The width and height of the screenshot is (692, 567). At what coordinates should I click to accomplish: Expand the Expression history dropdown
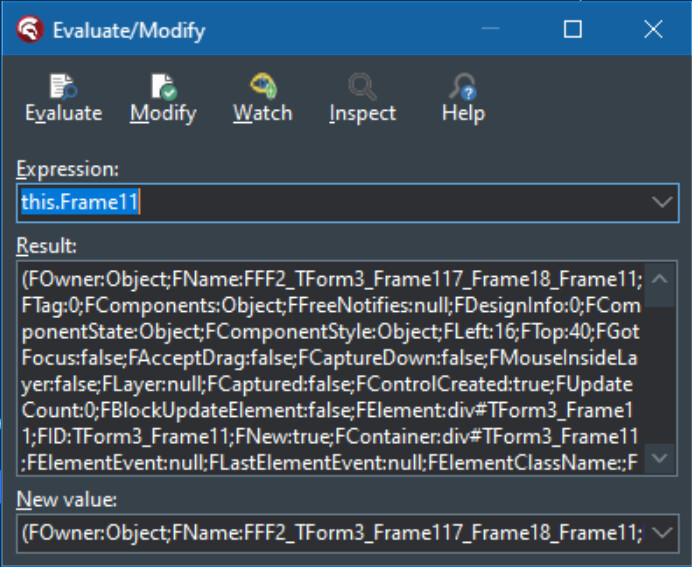(x=662, y=203)
